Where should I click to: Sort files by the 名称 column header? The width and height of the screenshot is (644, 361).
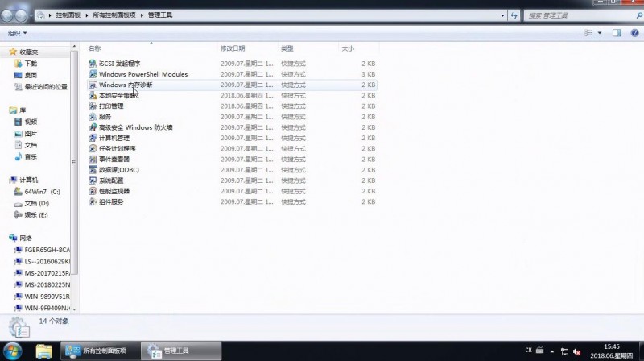[151, 48]
